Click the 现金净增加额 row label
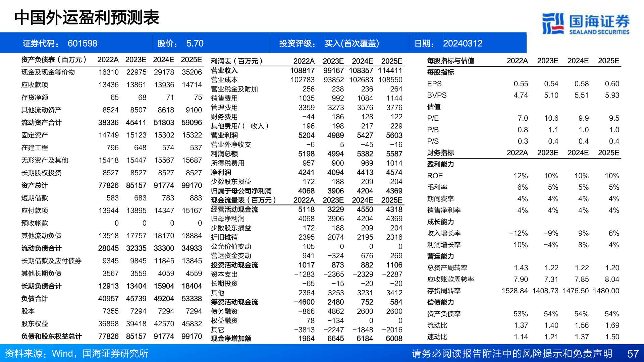The width and height of the screenshot is (644, 362). 231,339
